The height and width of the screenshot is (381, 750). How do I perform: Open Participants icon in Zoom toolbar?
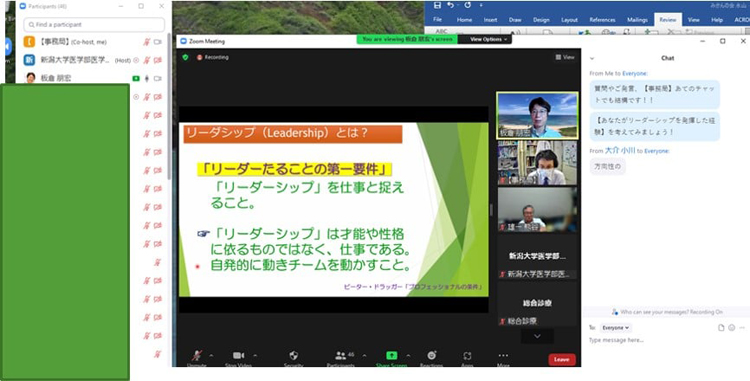click(341, 355)
